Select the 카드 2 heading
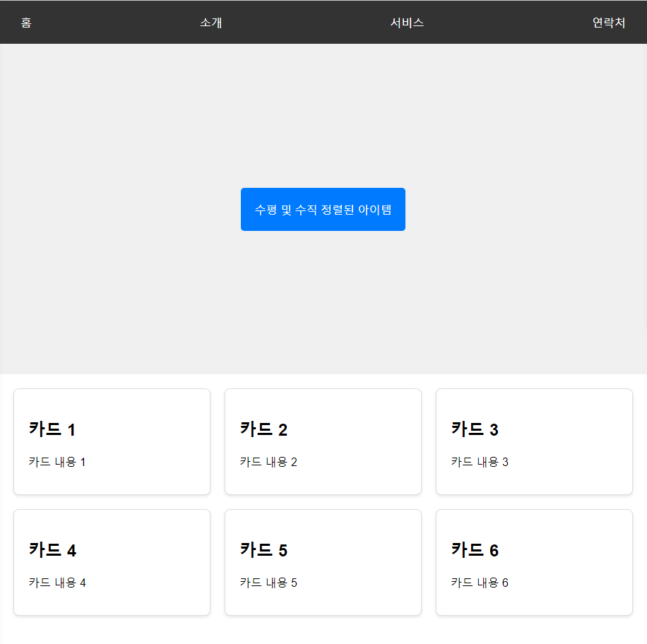This screenshot has width=647, height=644. (263, 429)
